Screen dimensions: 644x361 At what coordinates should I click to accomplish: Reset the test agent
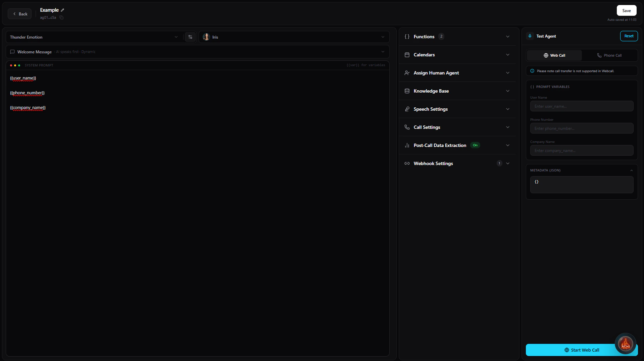click(629, 36)
